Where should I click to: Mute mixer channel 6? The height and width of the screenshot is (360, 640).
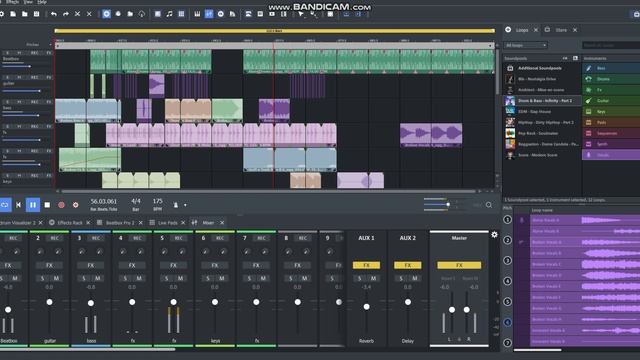coord(222,278)
